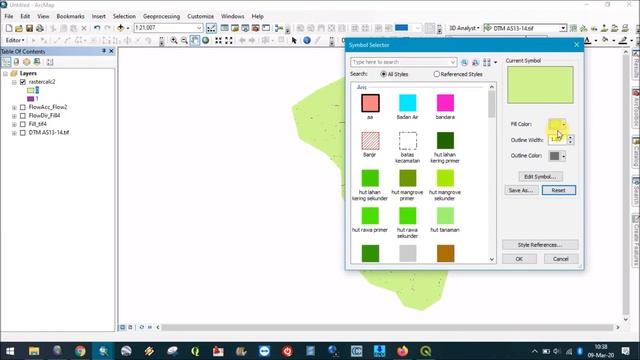Image resolution: width=640 pixels, height=360 pixels.
Task: Open the Editor toolbar toggle icon
Action: pos(211,28)
